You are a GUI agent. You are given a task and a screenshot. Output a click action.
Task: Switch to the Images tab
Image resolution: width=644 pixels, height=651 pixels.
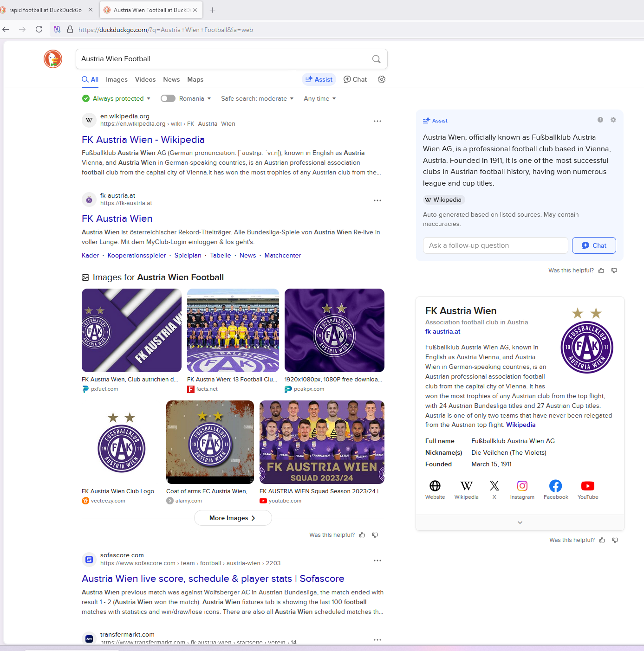117,79
